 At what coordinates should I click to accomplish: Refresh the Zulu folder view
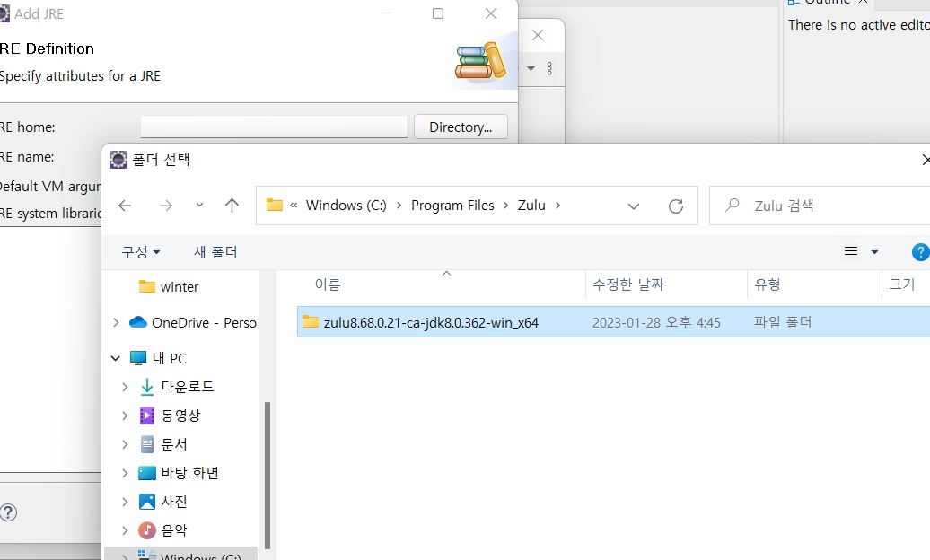click(676, 206)
